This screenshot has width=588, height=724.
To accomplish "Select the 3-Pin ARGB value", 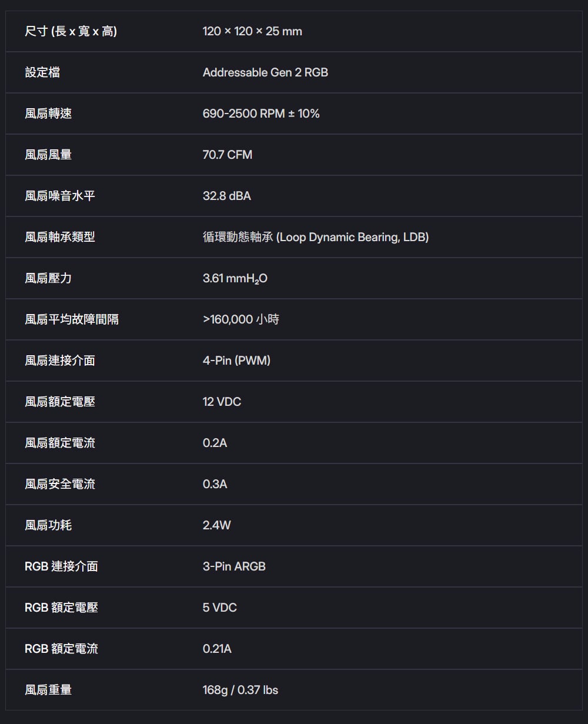I will [234, 566].
